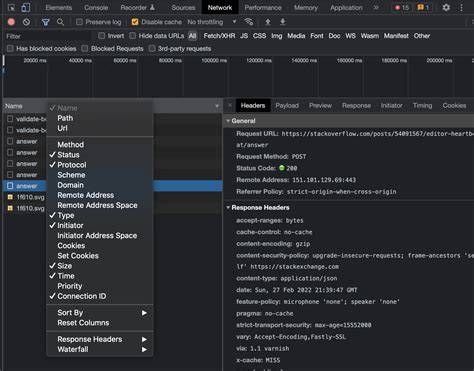Click the timeline overview at 100000 ms
The width and height of the screenshot is (474, 371).
(x=214, y=61)
